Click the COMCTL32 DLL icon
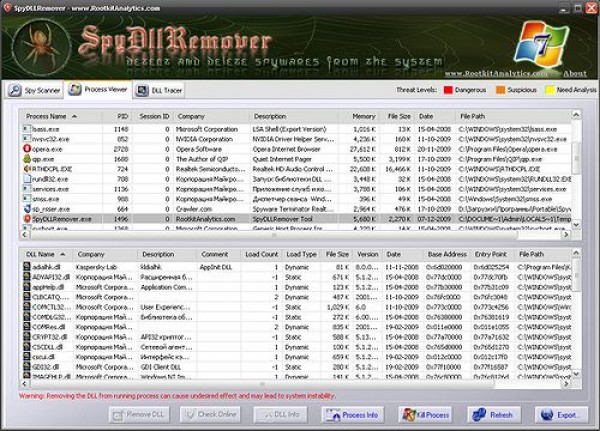 [26, 307]
